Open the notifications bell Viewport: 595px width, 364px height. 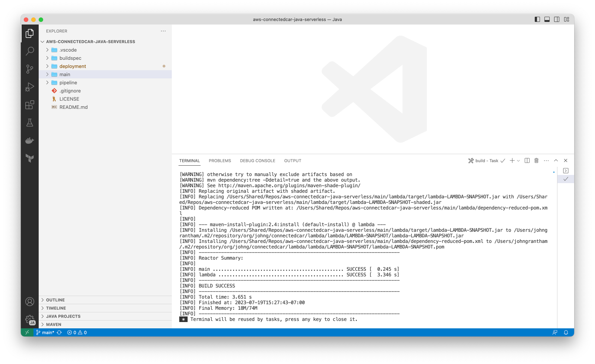pyautogui.click(x=566, y=332)
